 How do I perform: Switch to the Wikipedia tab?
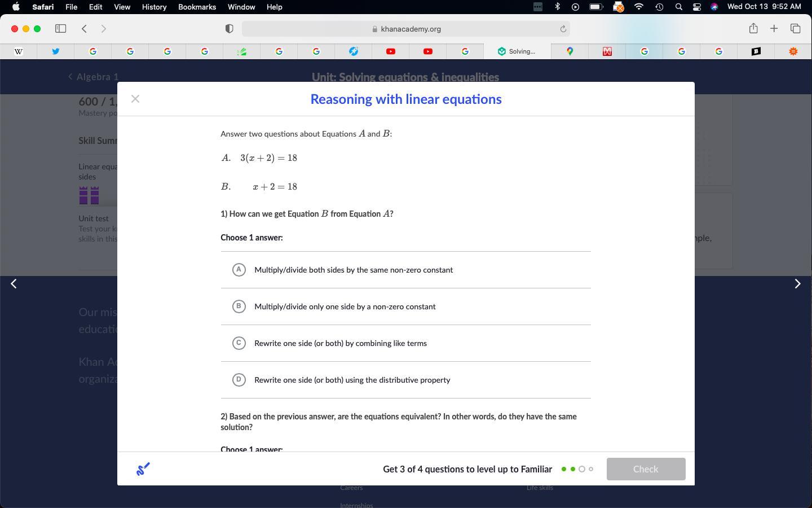tap(19, 51)
